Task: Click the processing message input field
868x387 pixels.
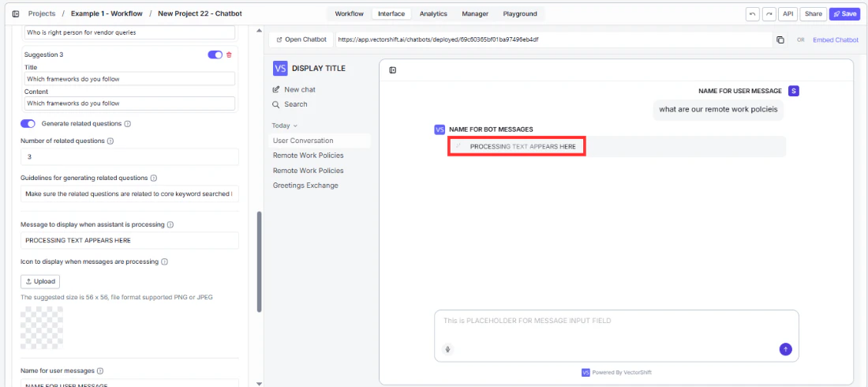Action: (x=129, y=241)
